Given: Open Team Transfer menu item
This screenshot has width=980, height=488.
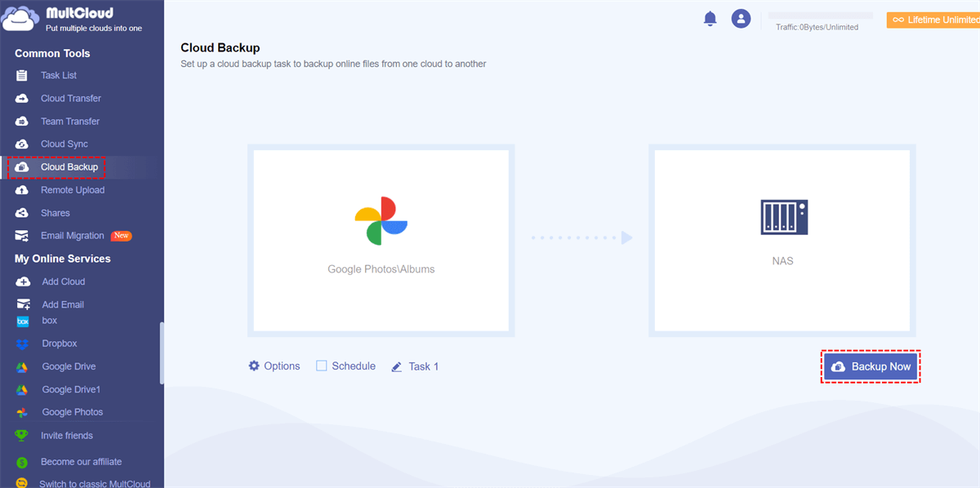Looking at the screenshot, I should point(70,121).
